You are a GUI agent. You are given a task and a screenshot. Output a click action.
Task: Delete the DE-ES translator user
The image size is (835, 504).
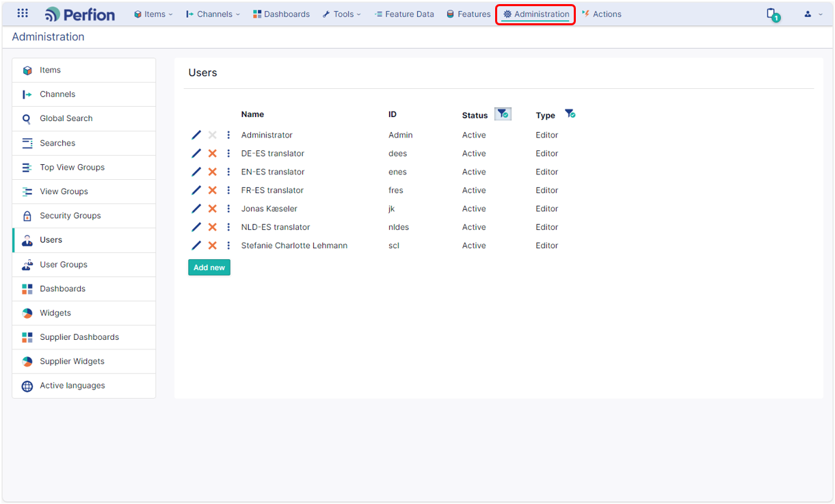click(x=213, y=154)
